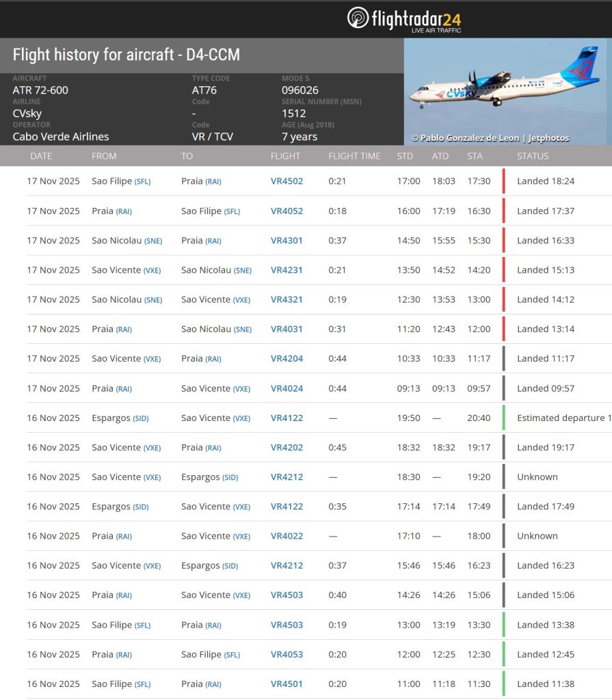Image resolution: width=612 pixels, height=700 pixels.
Task: Select flight number VR4301
Action: 287,241
